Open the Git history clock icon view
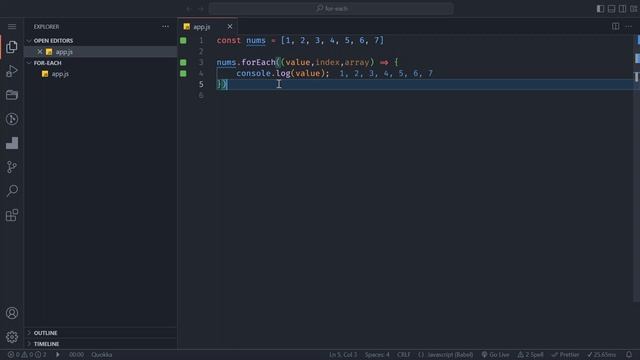640x360 pixels. 12,119
